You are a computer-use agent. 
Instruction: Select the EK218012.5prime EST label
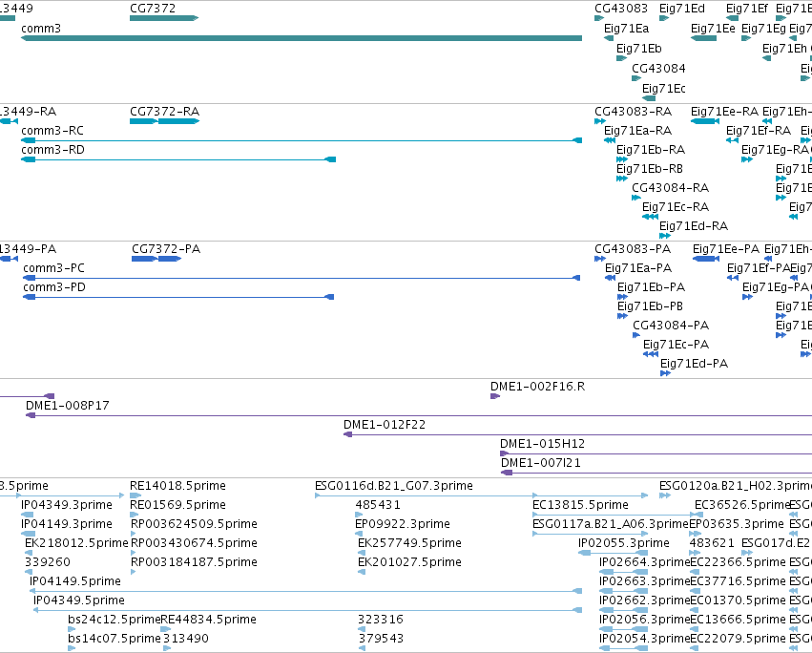point(76,543)
